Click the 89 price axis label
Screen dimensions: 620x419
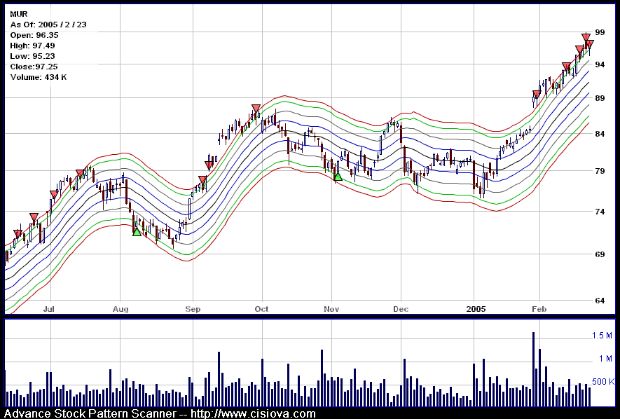click(x=600, y=98)
